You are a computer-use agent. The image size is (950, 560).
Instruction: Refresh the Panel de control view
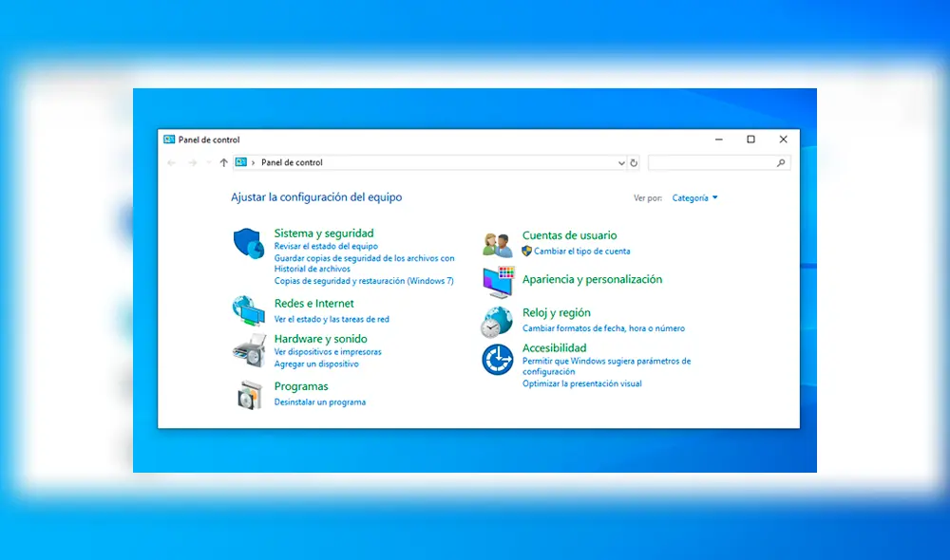click(635, 162)
